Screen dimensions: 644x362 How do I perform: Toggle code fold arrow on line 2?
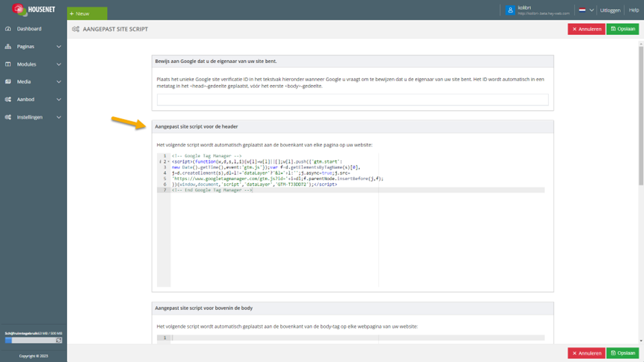169,161
